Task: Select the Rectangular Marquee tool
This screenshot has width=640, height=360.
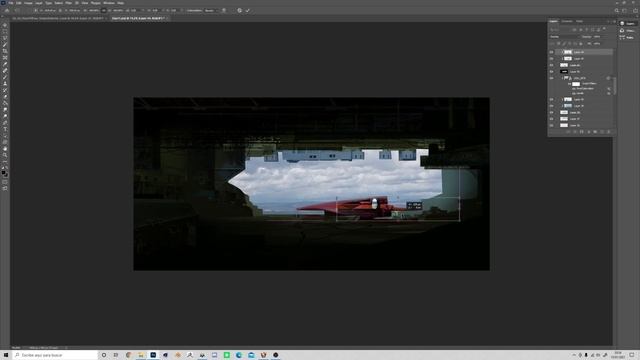Action: [x=5, y=32]
